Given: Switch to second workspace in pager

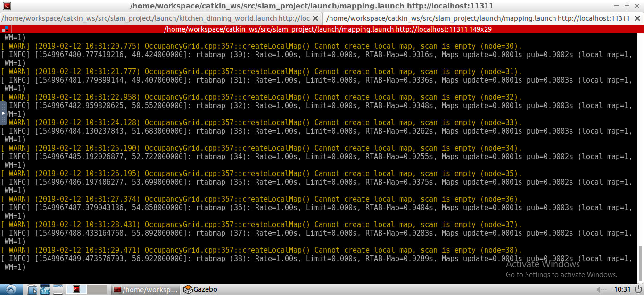Looking at the screenshot, I should pos(98,289).
